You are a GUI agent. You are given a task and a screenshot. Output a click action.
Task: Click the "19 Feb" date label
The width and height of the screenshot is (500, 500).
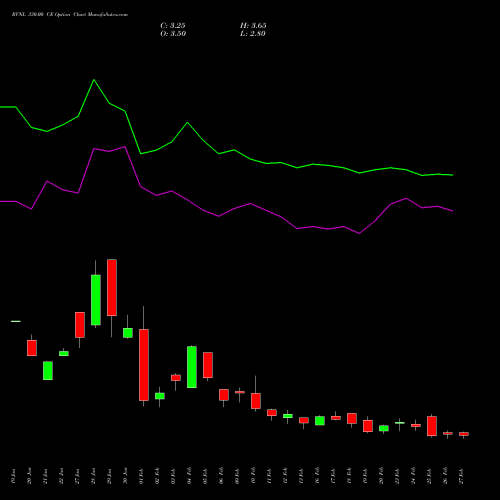(365, 476)
